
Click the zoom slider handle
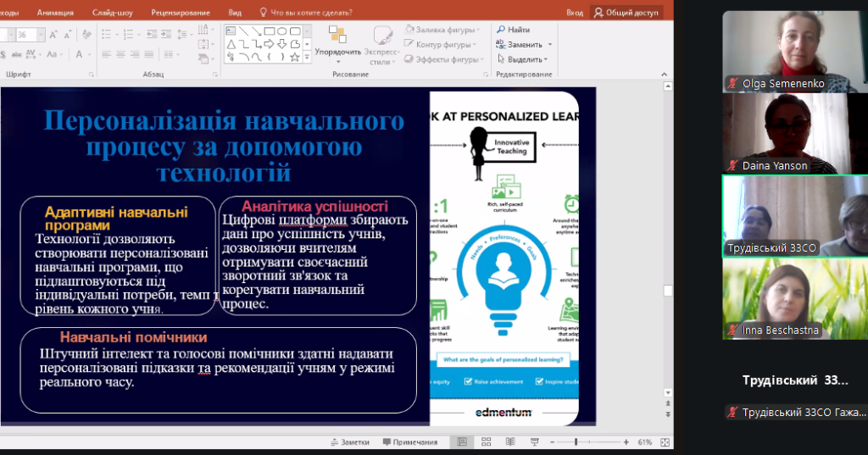click(576, 442)
